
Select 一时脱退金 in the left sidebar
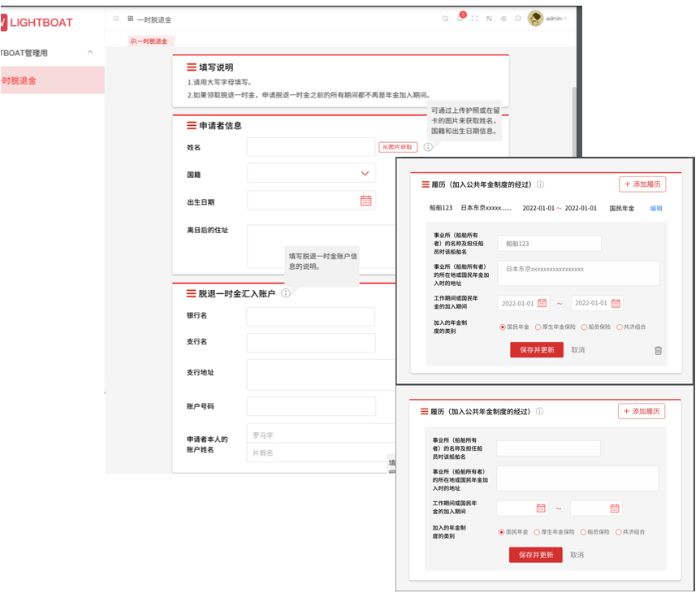[19, 80]
